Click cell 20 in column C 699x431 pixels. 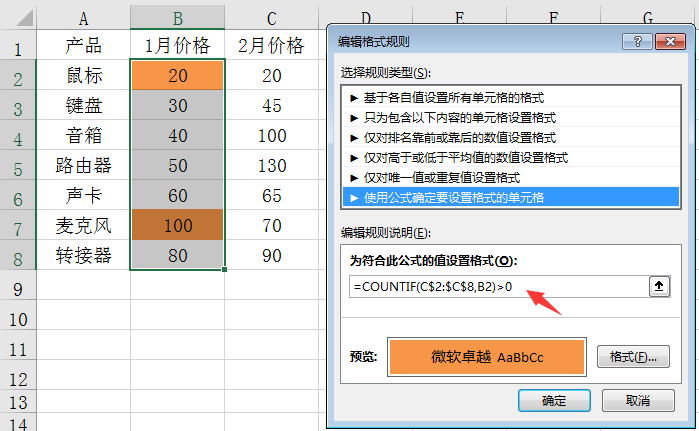click(271, 75)
